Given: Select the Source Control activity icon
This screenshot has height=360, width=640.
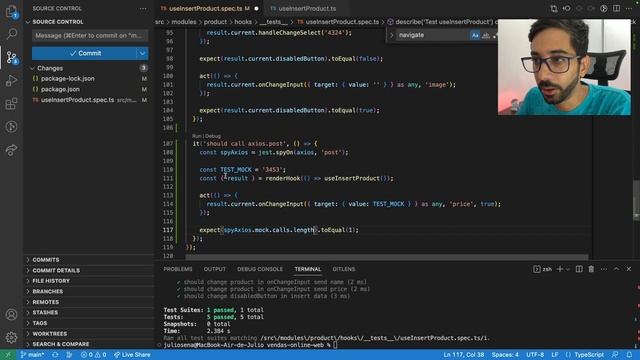Looking at the screenshot, I should (11, 57).
